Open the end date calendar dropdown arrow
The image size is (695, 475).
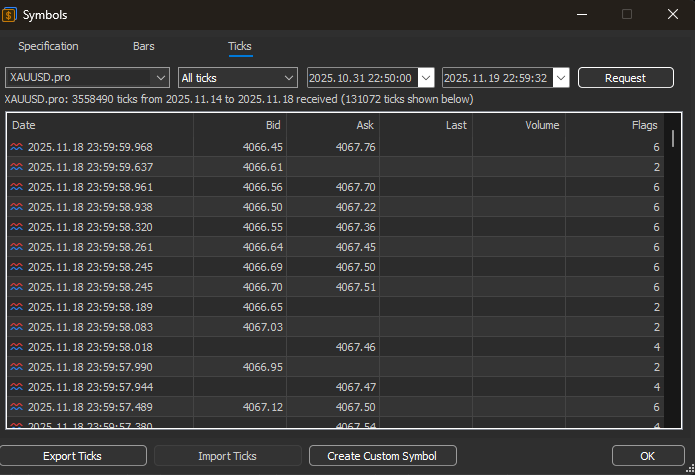[x=561, y=78]
